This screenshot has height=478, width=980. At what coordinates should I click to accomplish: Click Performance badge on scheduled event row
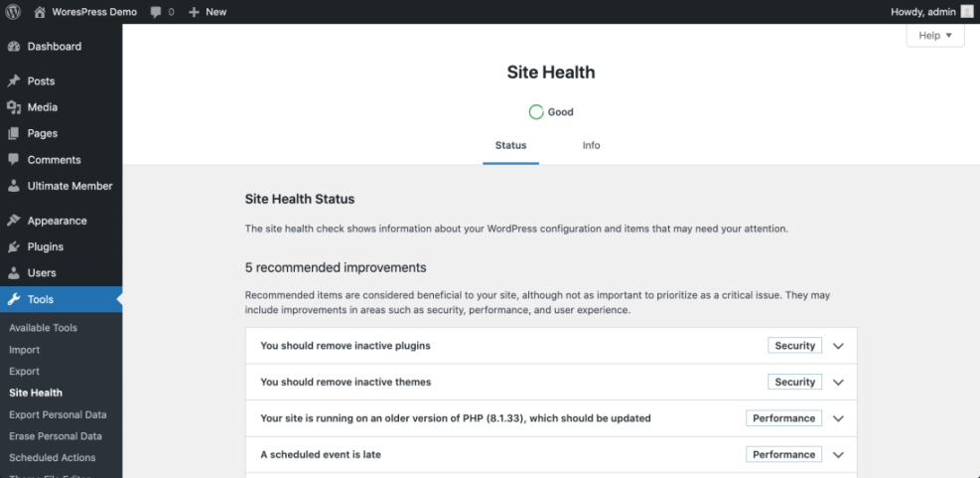(x=783, y=455)
